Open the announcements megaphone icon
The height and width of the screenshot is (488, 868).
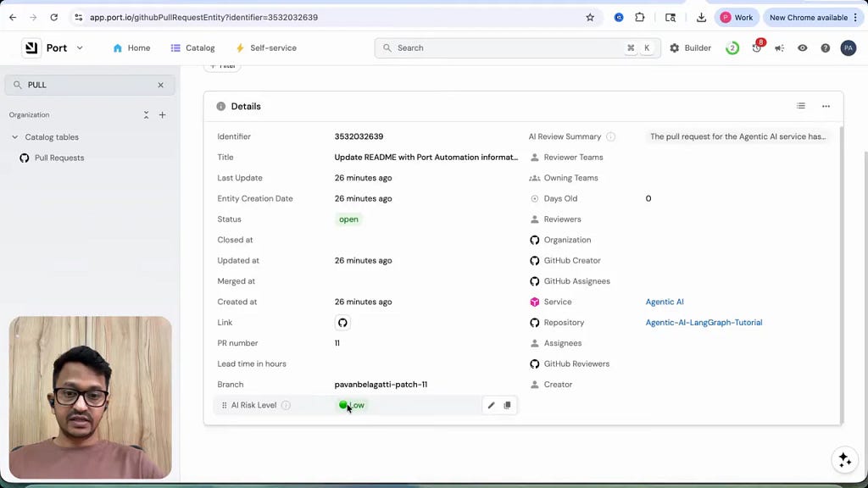tap(780, 48)
